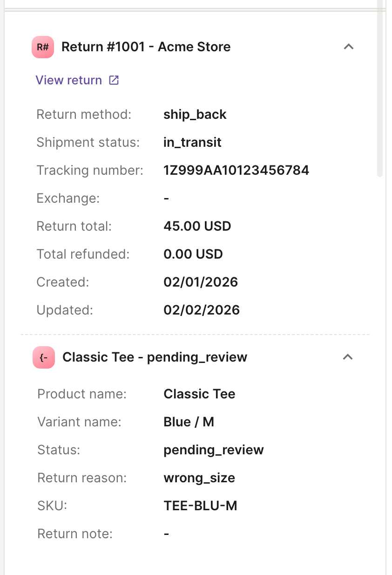Click the R# return badge icon
The height and width of the screenshot is (575, 392).
click(43, 47)
